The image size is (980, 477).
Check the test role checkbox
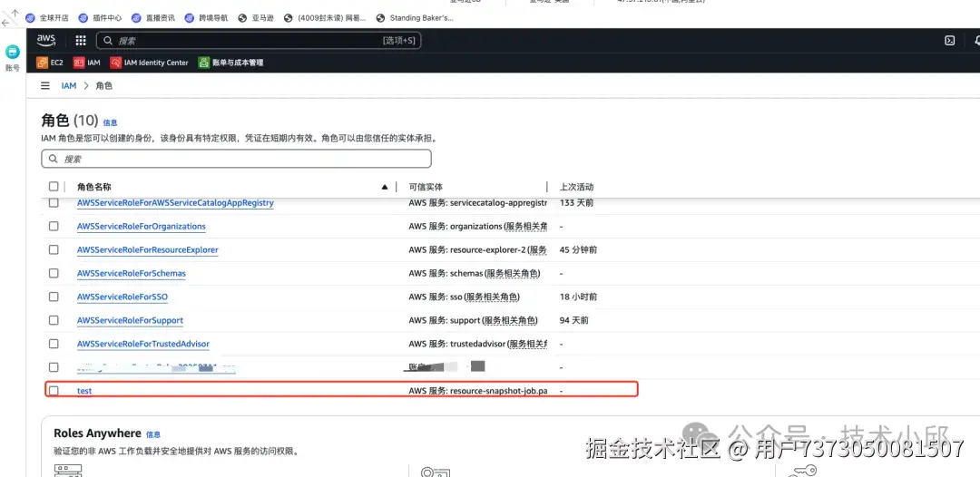click(x=54, y=390)
